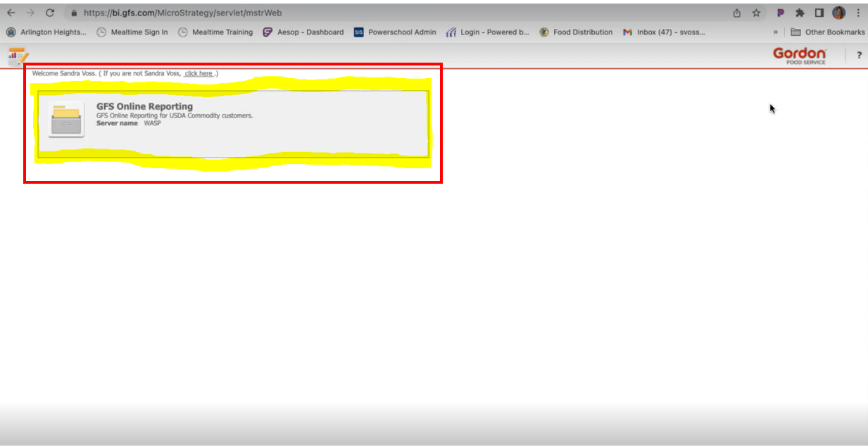This screenshot has width=868, height=447.
Task: Open the Inbox (47) Gmail bookmark
Action: point(665,32)
